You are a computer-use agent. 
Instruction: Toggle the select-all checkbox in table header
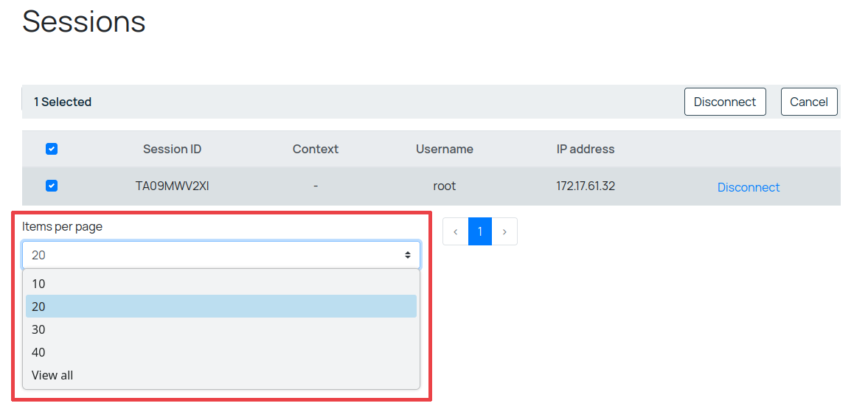click(52, 149)
